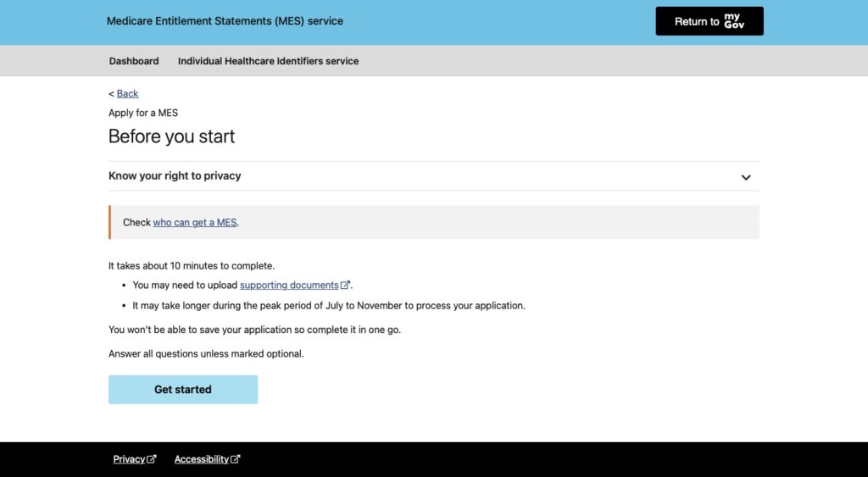Click the external icon next to Privacy
Screen dimensions: 868x477
(152, 459)
